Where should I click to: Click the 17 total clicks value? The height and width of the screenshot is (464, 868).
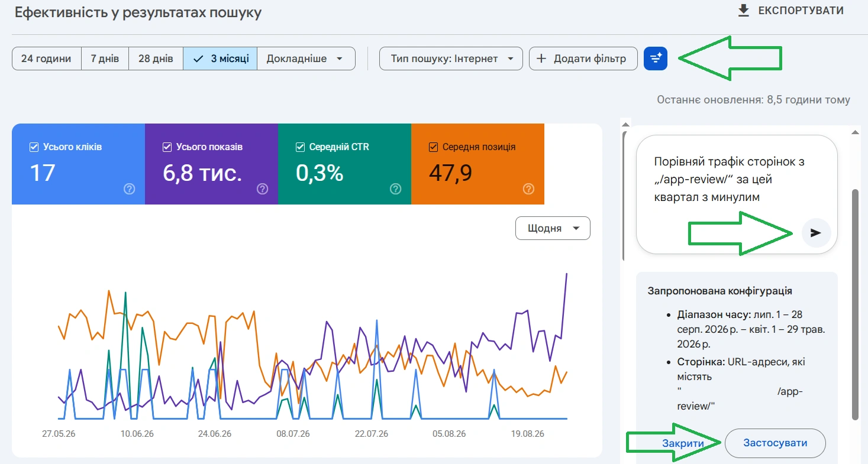click(x=43, y=173)
